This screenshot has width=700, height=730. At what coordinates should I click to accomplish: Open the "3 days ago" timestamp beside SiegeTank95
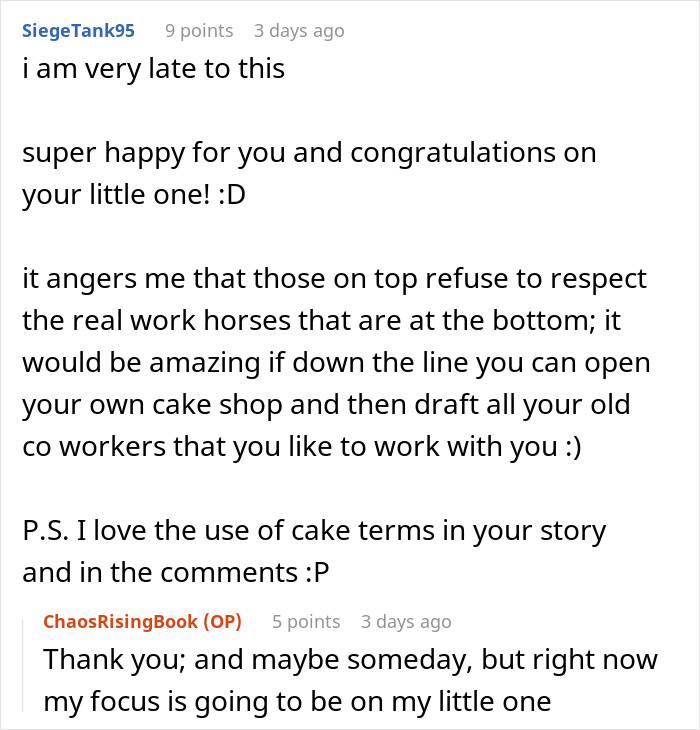tap(298, 31)
